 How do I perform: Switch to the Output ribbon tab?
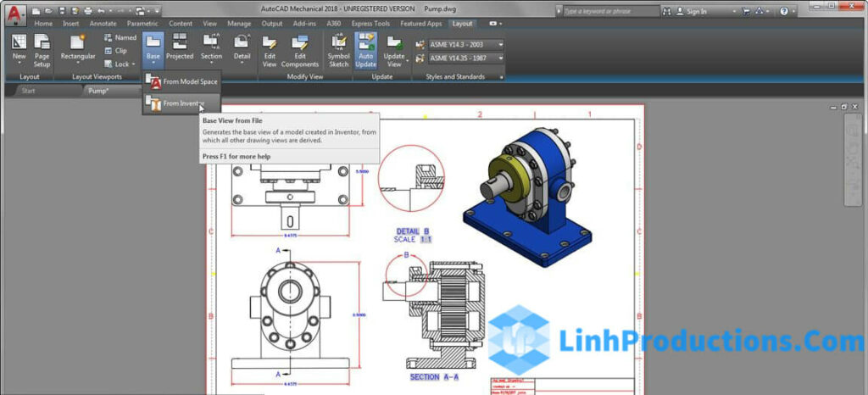click(272, 24)
